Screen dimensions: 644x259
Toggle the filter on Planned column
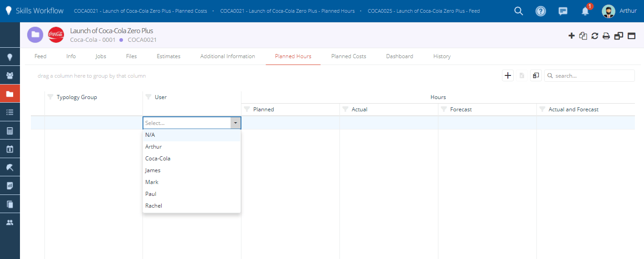point(247,110)
